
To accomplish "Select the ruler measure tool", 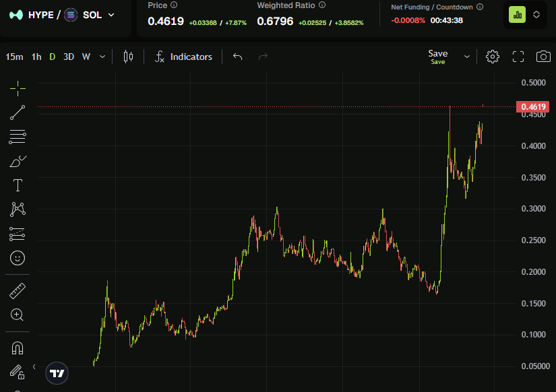I will coord(18,291).
